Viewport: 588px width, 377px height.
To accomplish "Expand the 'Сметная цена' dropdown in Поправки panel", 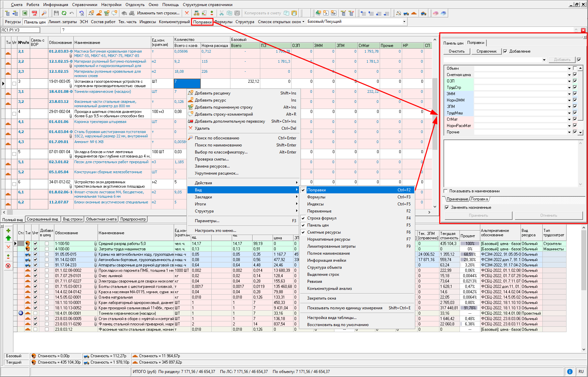I will pos(569,75).
